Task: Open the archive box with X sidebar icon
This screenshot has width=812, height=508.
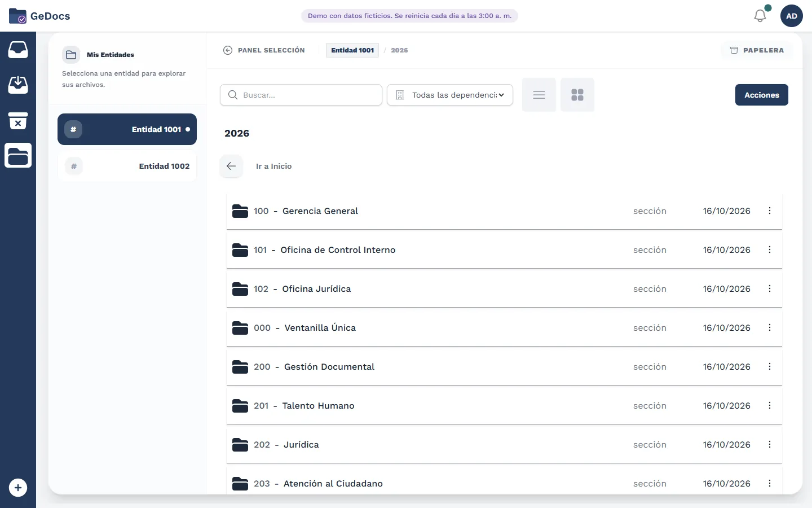Action: click(x=18, y=120)
